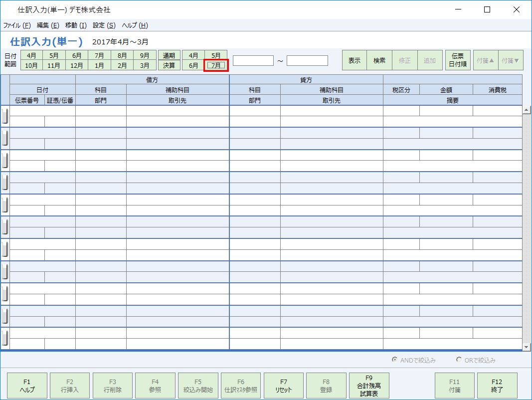This screenshot has height=400, width=532.
Task: Open F9 合計残高試算表 trial balance
Action: click(368, 385)
